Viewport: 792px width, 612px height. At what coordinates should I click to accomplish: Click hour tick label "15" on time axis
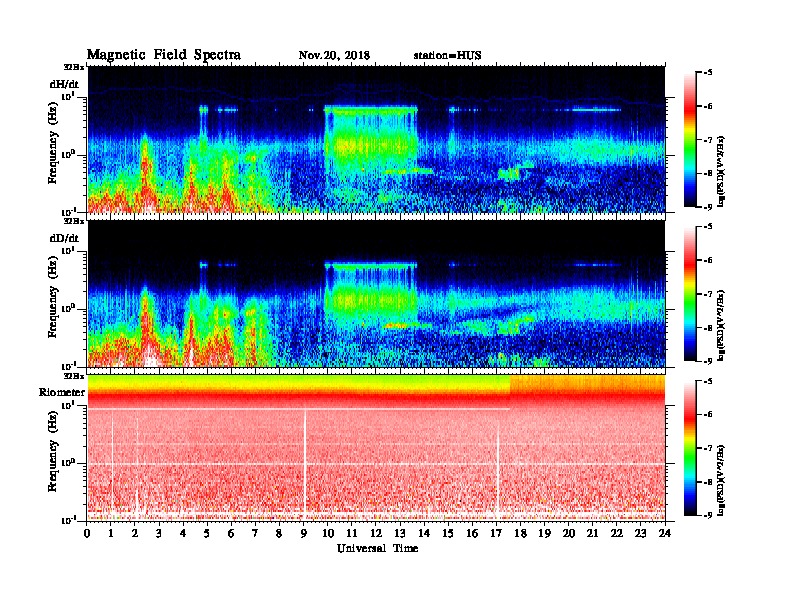pyautogui.click(x=448, y=534)
